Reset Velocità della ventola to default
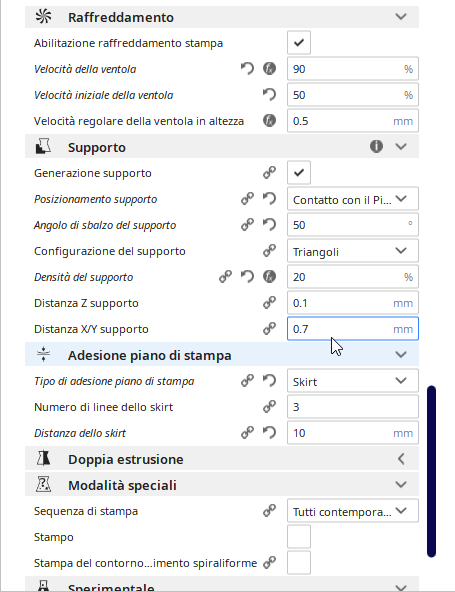This screenshot has height=592, width=455. [247, 69]
